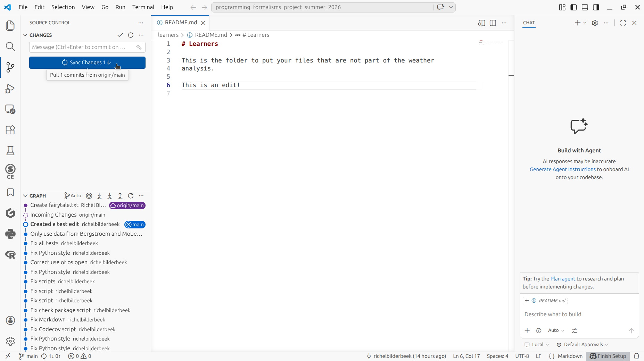Image resolution: width=644 pixels, height=361 pixels.
Task: Click the Plan agent link
Action: (563, 279)
